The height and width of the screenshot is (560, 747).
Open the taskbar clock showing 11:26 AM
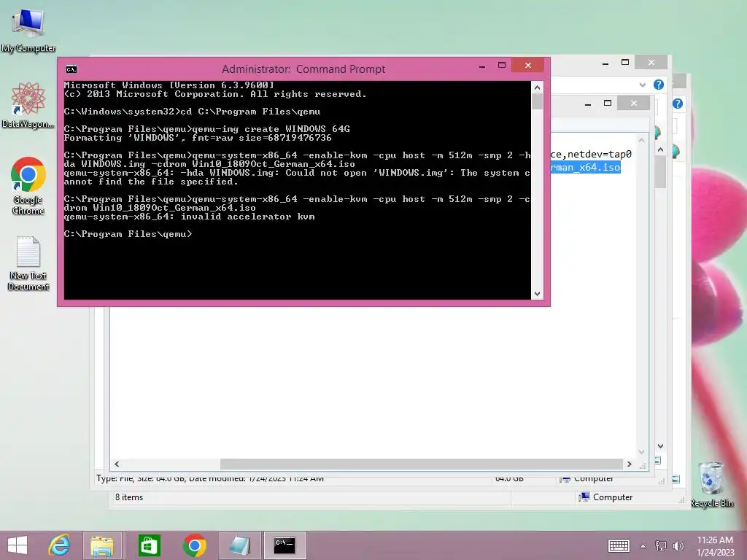pyautogui.click(x=715, y=545)
